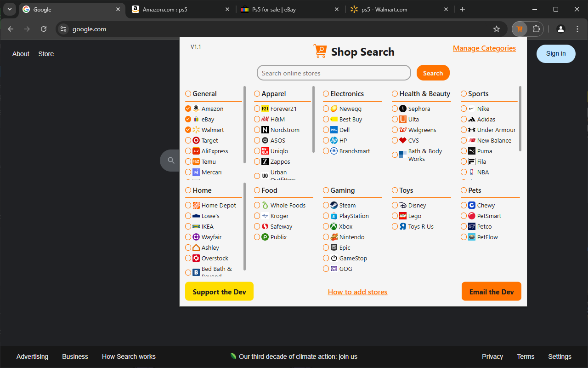Click the Support the Dev button
The image size is (588, 368).
tap(219, 292)
